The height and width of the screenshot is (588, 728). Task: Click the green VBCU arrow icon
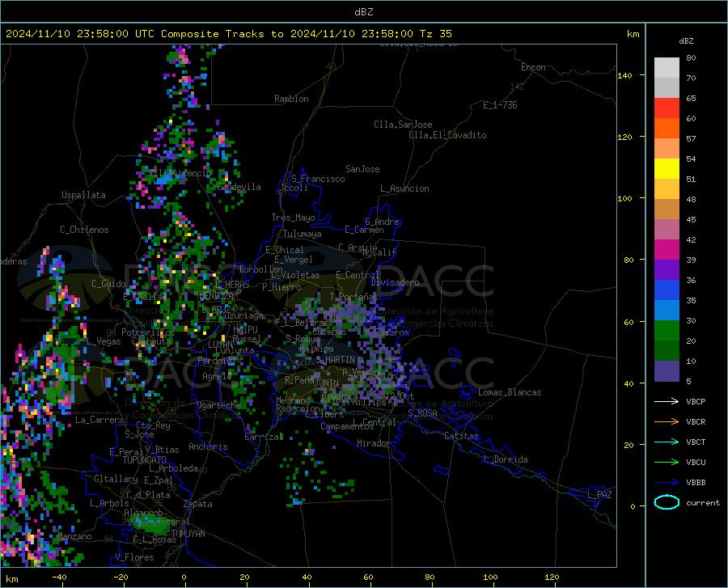click(x=667, y=463)
